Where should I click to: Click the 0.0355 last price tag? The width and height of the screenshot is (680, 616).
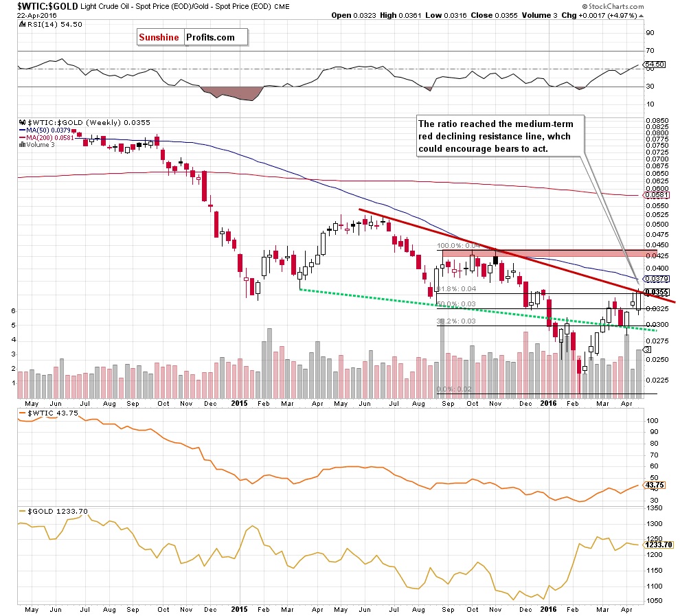656,292
